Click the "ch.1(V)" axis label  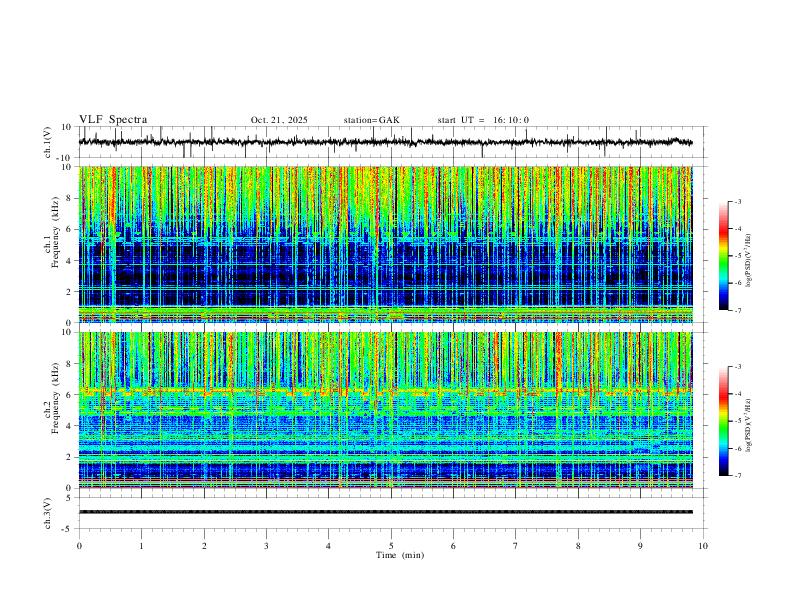pyautogui.click(x=48, y=142)
